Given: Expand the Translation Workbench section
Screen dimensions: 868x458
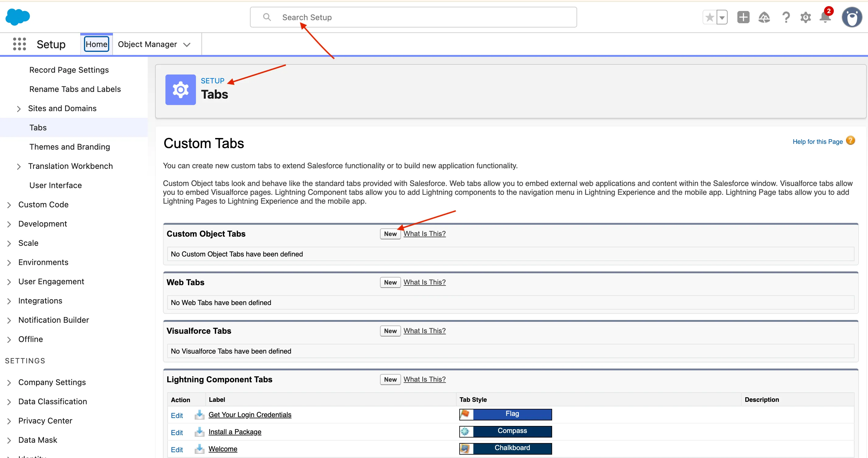Looking at the screenshot, I should click(x=19, y=166).
